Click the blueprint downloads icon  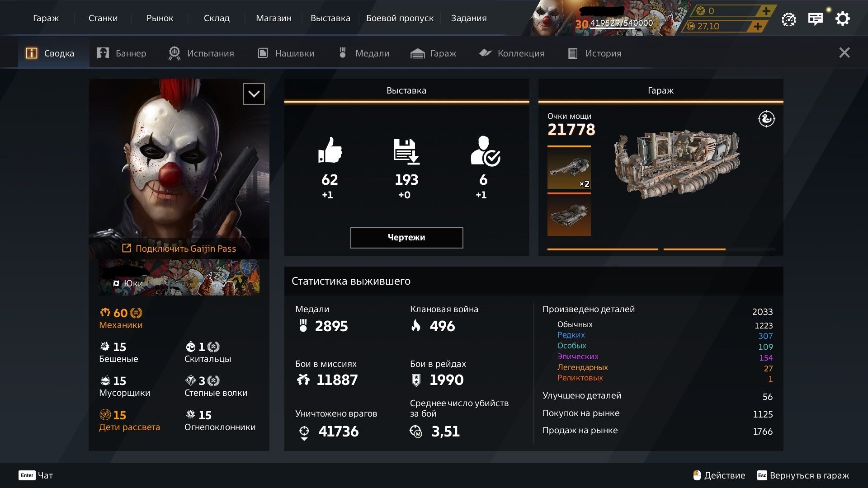406,151
